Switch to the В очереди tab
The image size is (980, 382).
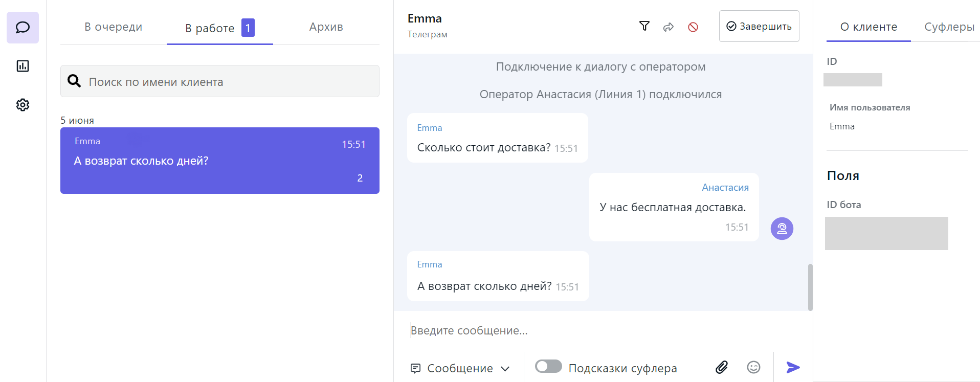click(113, 27)
